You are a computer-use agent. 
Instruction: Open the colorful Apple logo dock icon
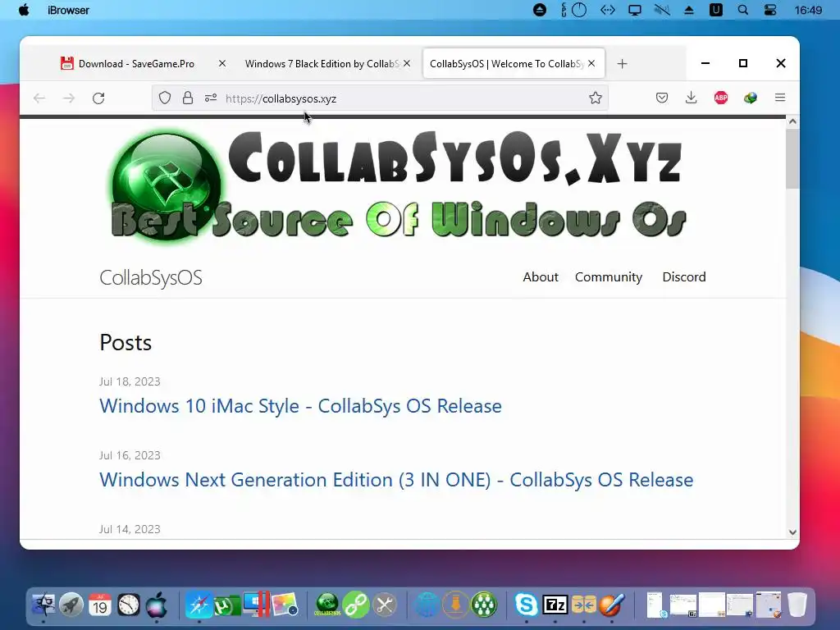coord(157,605)
